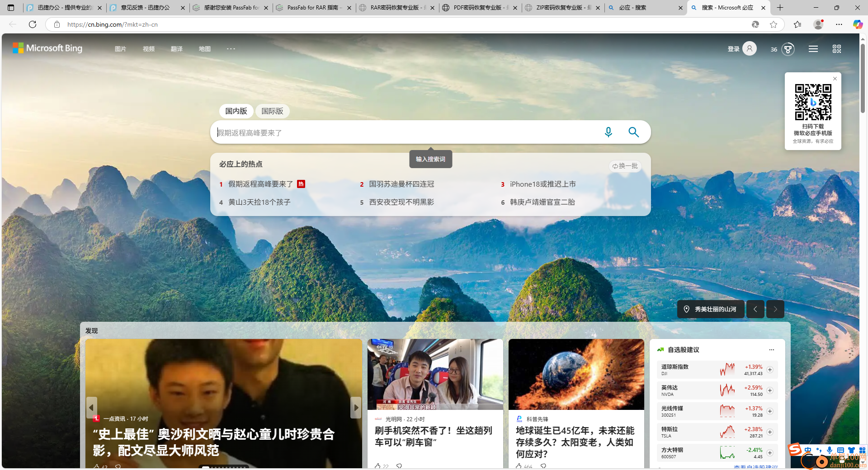
Task: Open article 地球诞生已45亿年
Action: coord(575,442)
